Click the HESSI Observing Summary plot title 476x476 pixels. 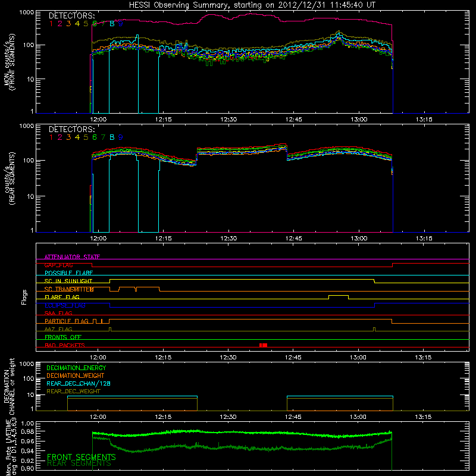click(252, 5)
